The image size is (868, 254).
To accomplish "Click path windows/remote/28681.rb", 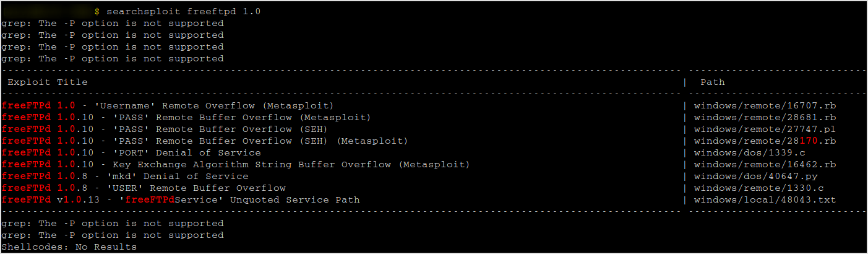I will coord(765,117).
